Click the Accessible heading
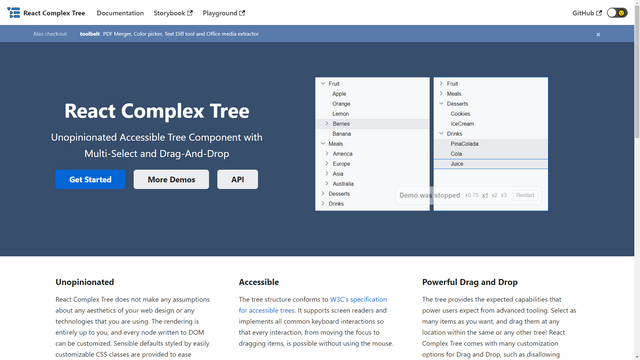 point(259,282)
